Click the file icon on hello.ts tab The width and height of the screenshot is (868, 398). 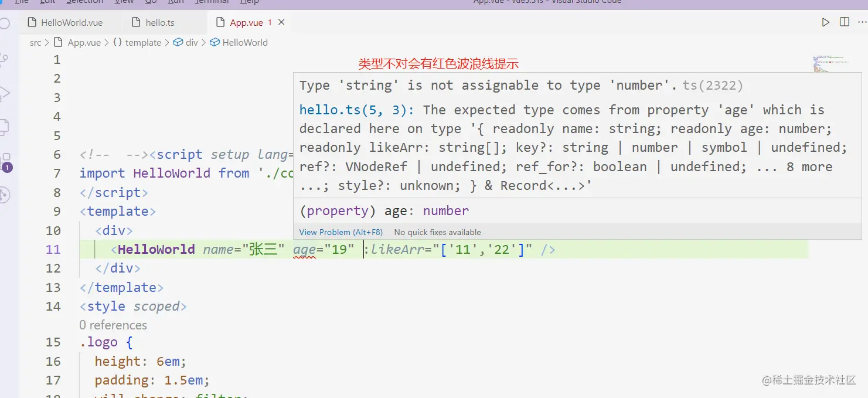pos(136,23)
